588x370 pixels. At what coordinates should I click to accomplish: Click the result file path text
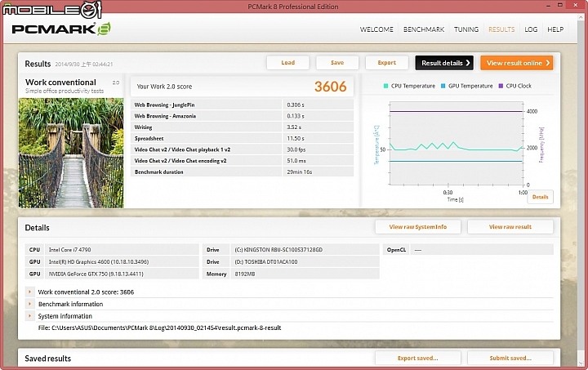tap(159, 328)
